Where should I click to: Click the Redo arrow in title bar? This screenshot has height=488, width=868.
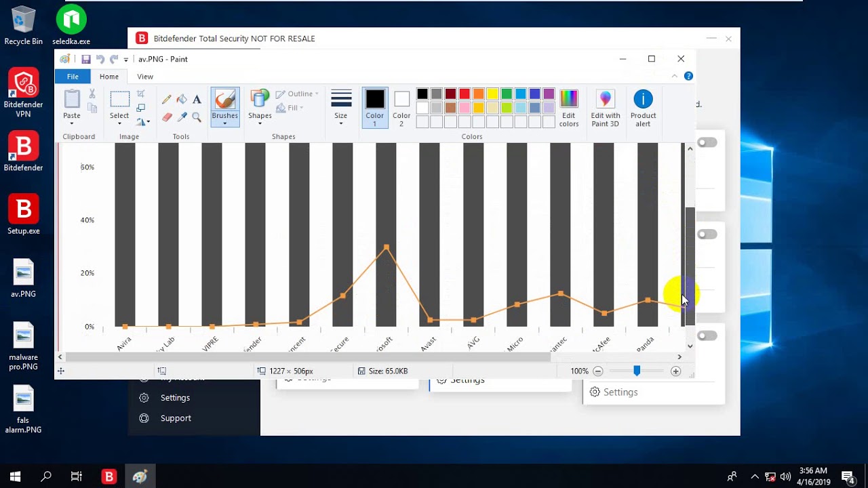pos(114,59)
